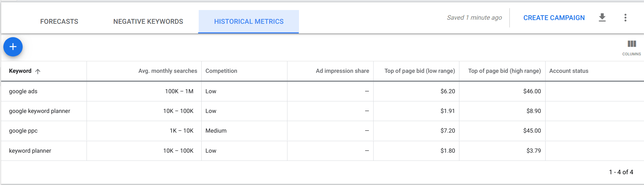
Task: Download the keyword plan via download icon
Action: pyautogui.click(x=602, y=17)
